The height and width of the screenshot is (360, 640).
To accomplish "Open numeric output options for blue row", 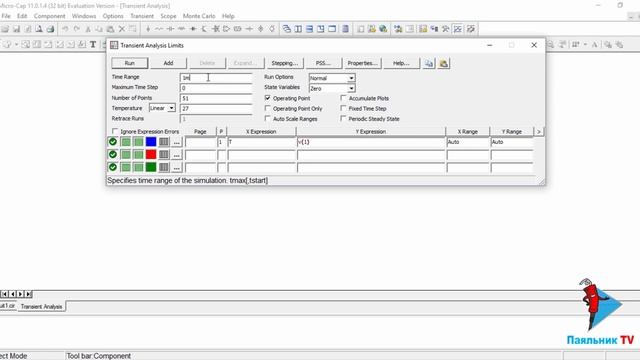I will point(164,142).
